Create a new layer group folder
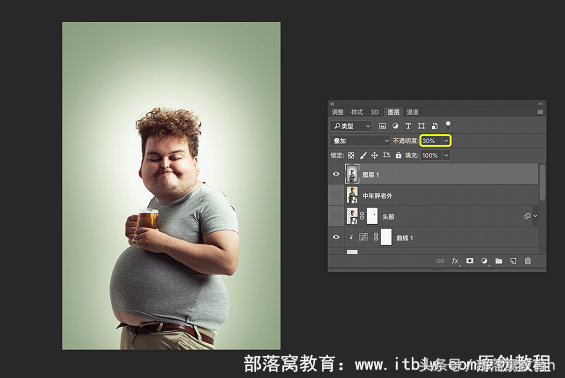The image size is (565, 378). click(499, 261)
